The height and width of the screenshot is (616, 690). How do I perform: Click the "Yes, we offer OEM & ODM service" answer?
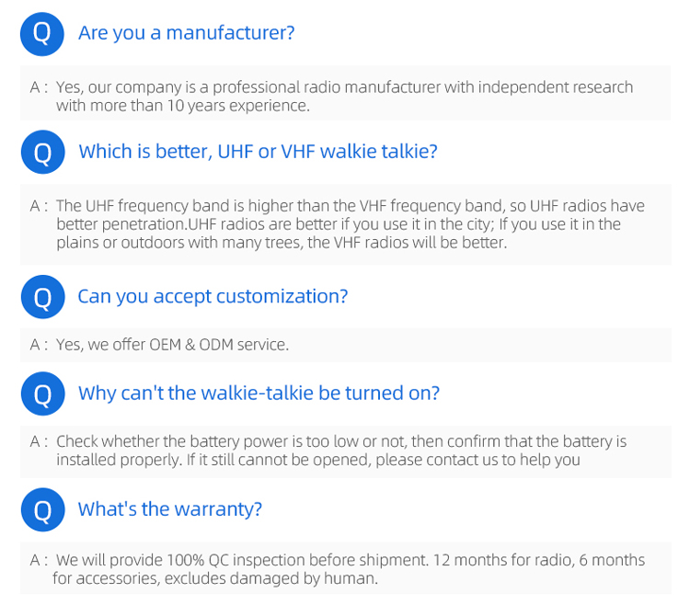[x=173, y=345]
